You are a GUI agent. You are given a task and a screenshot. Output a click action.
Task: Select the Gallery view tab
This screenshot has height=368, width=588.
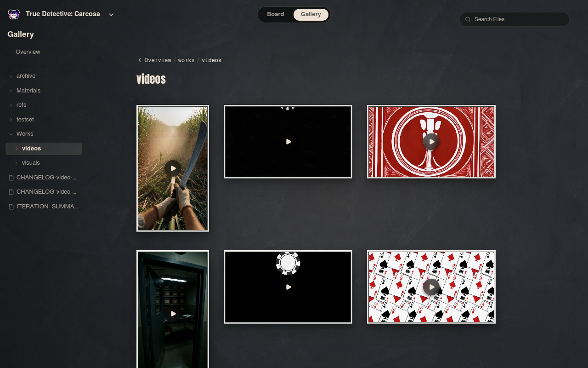tap(311, 14)
